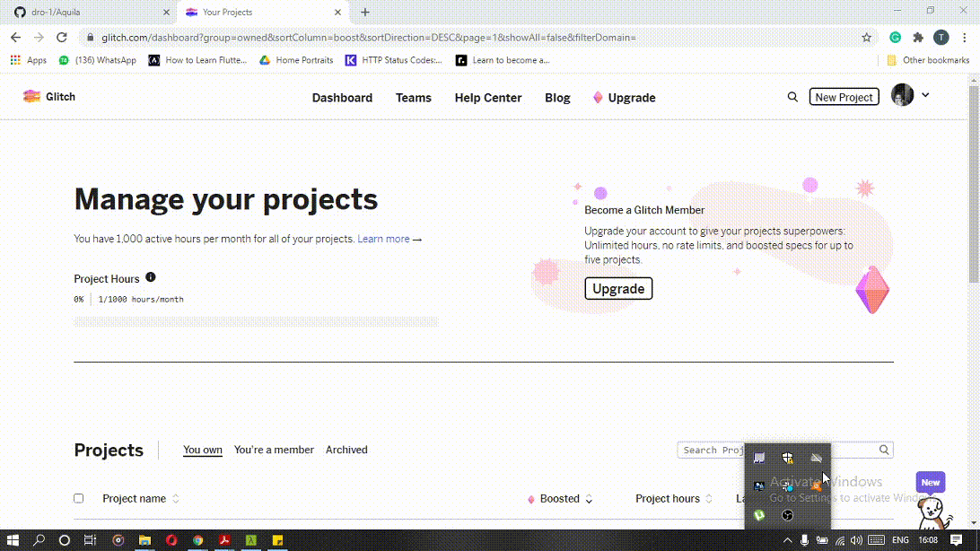Sort by Project name arrows

(176, 499)
